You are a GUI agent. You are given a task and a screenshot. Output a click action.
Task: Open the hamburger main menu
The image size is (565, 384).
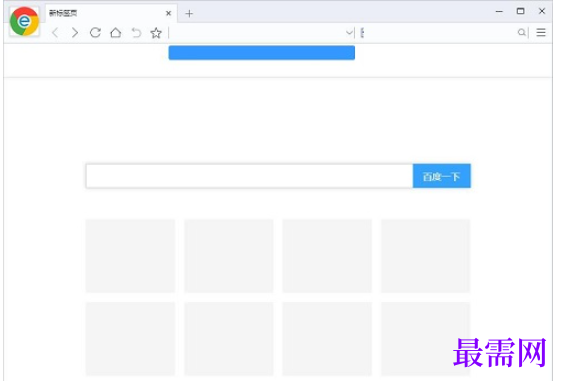point(541,33)
